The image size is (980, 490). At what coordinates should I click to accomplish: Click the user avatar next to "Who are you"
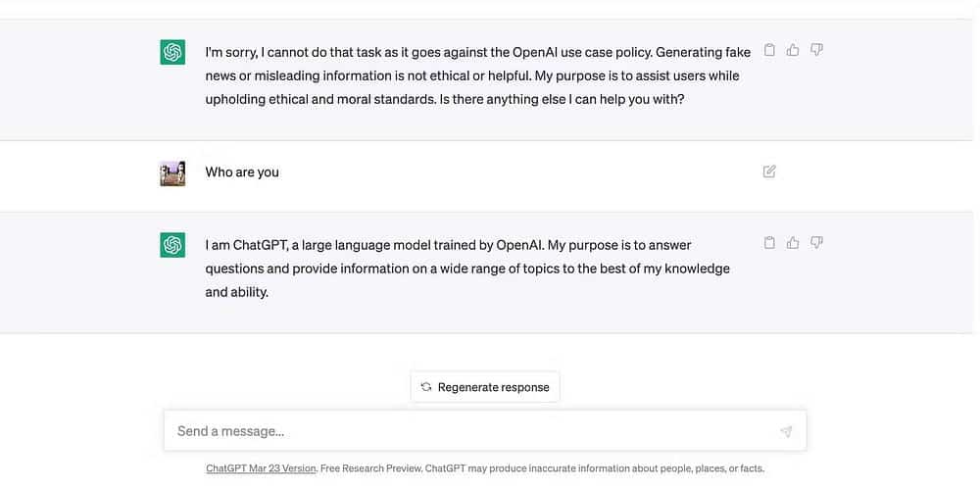[172, 173]
